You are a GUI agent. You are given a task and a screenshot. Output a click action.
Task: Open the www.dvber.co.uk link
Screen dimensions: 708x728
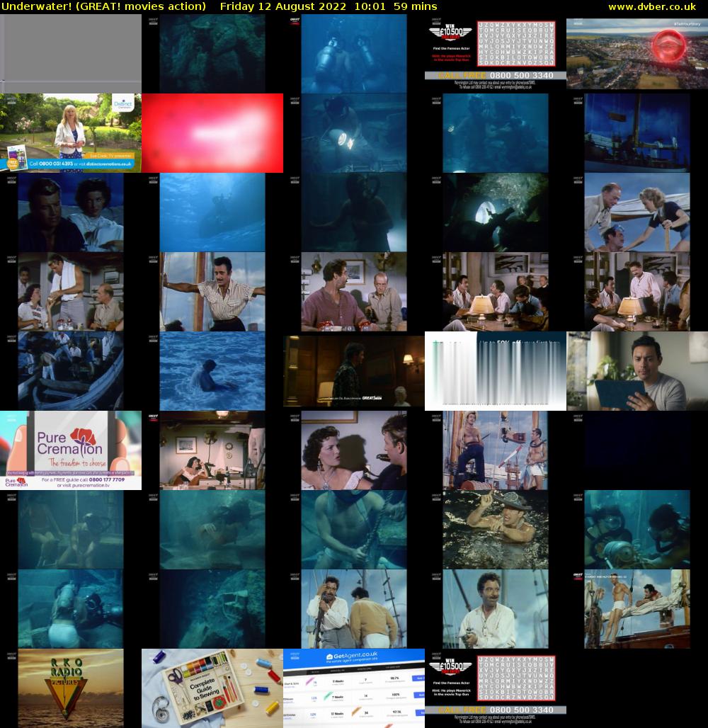pyautogui.click(x=652, y=6)
